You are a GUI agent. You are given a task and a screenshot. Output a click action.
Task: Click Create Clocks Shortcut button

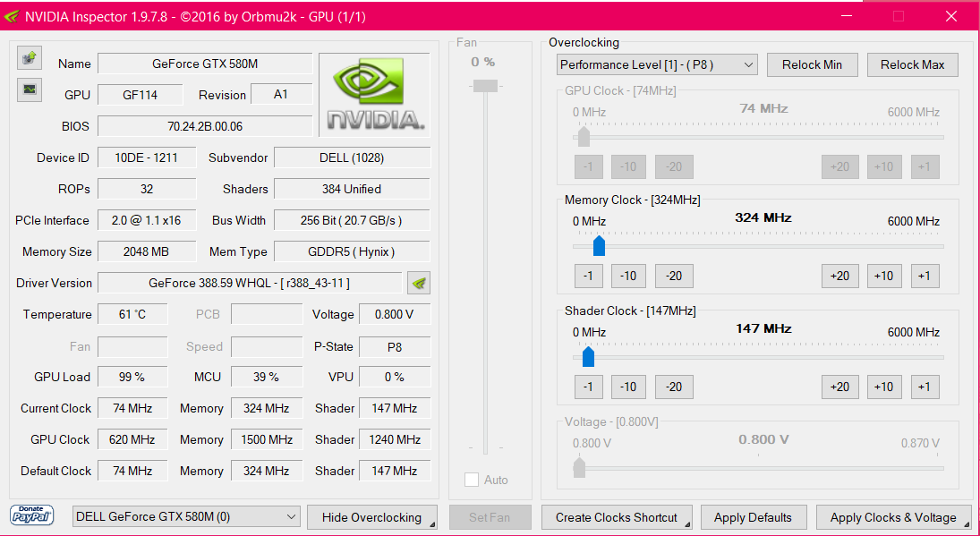click(617, 517)
